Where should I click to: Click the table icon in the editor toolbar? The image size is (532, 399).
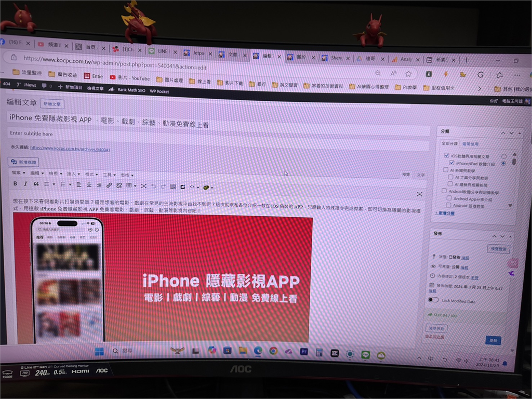pyautogui.click(x=129, y=185)
